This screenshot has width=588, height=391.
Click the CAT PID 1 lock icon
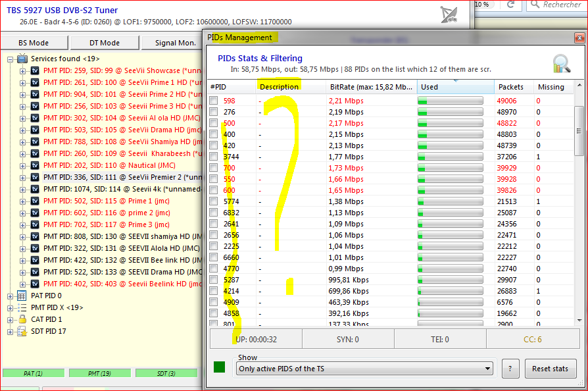click(x=21, y=320)
